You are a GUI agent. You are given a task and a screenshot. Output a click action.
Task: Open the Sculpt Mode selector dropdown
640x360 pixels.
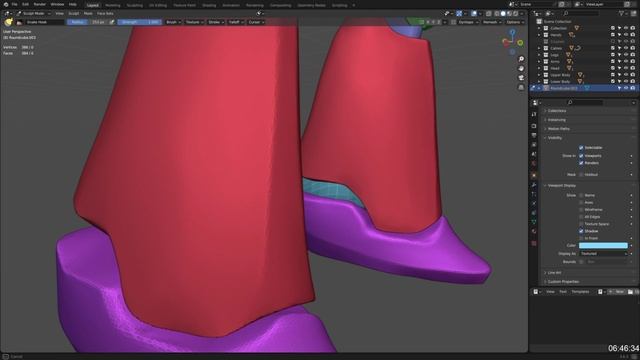pyautogui.click(x=33, y=13)
